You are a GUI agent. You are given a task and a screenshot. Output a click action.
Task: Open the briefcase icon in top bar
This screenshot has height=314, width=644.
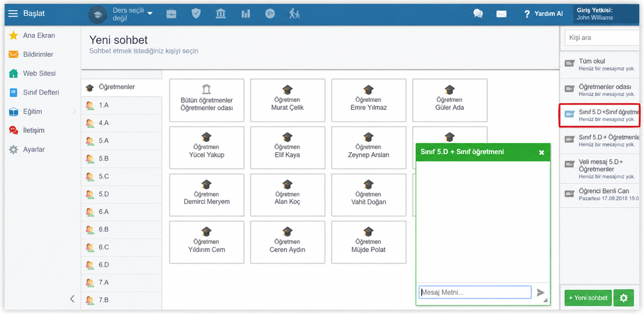[x=171, y=14]
